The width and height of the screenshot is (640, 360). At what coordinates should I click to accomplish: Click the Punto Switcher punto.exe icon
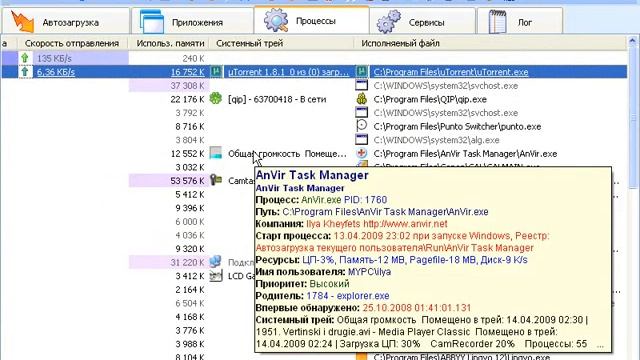[362, 126]
